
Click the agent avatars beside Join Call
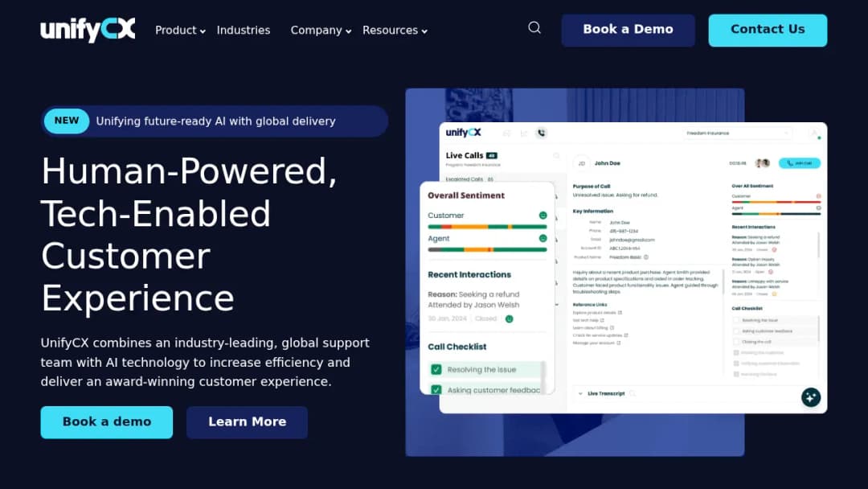762,162
